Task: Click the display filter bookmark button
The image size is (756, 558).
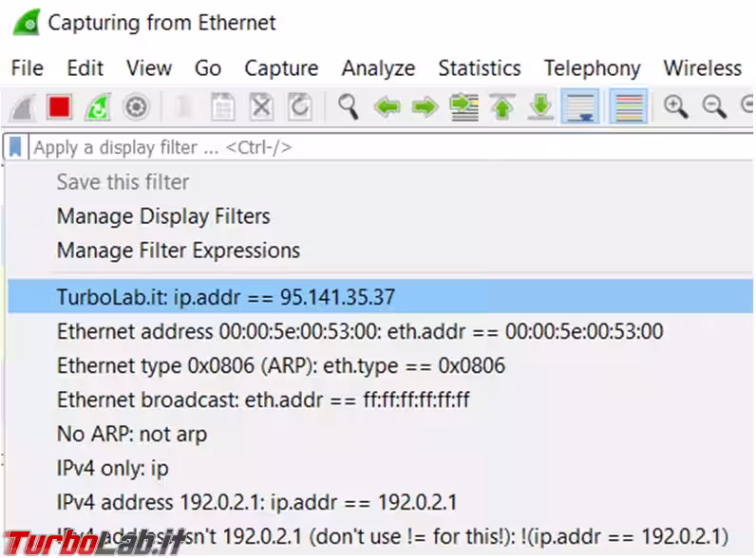Action: click(x=16, y=148)
